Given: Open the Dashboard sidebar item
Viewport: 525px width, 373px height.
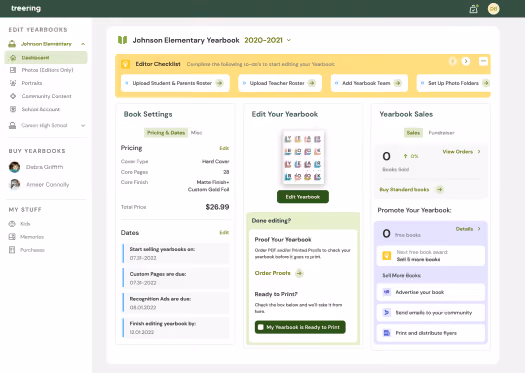Looking at the screenshot, I should (46, 58).
